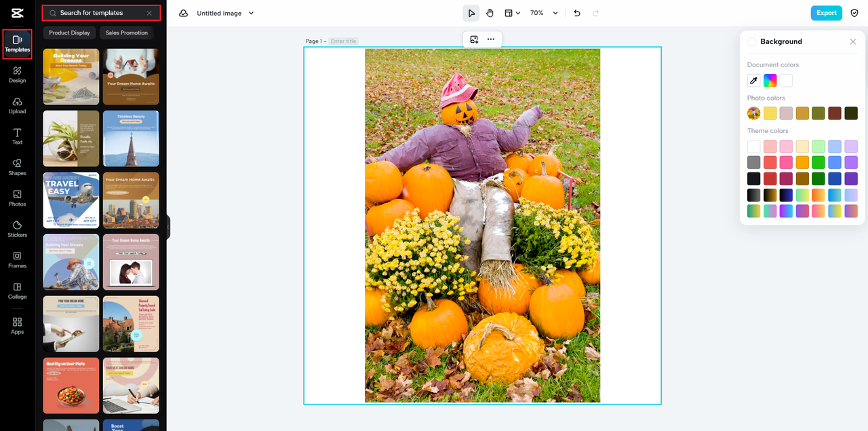Choose the blue Building Your Dreams worker template

pos(71,262)
